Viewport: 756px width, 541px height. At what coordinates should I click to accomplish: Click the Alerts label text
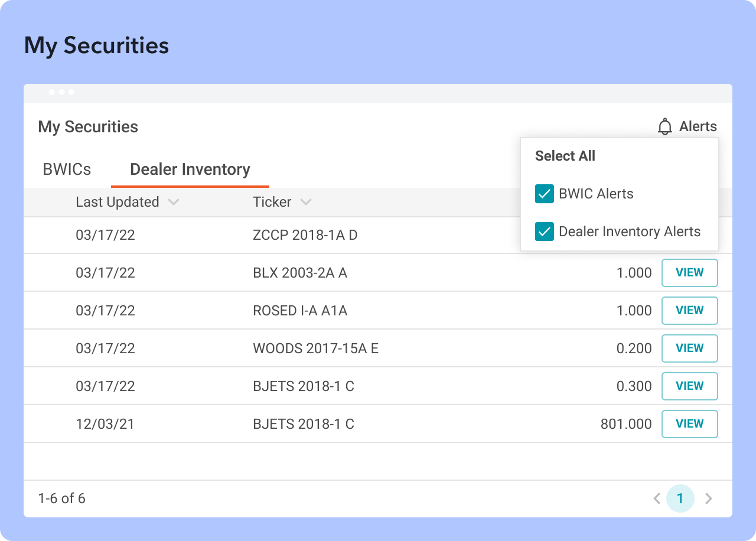(698, 126)
